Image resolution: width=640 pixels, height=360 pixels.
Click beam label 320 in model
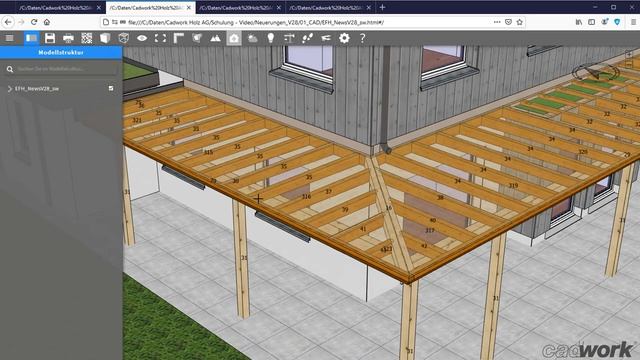pyautogui.click(x=583, y=151)
